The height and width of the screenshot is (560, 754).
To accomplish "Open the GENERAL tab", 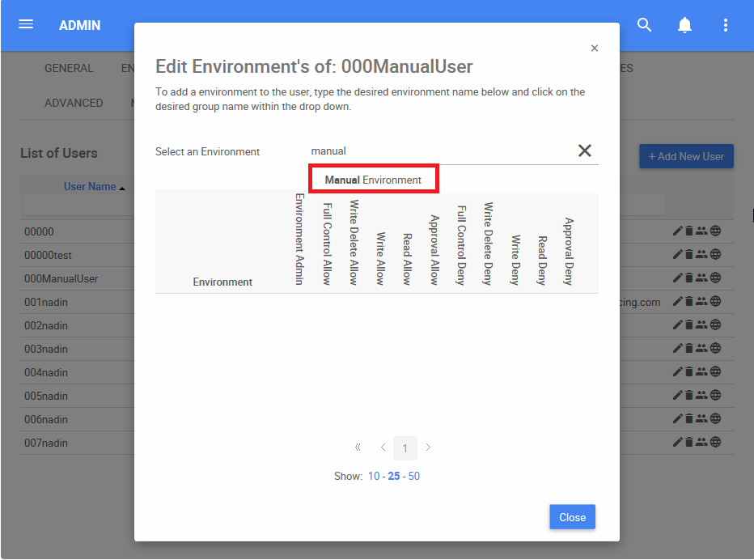I will (69, 68).
